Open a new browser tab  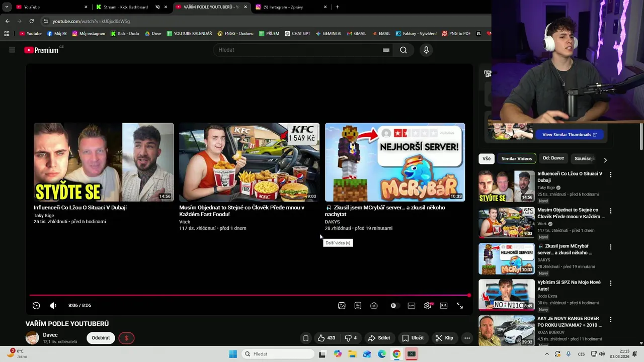[337, 7]
